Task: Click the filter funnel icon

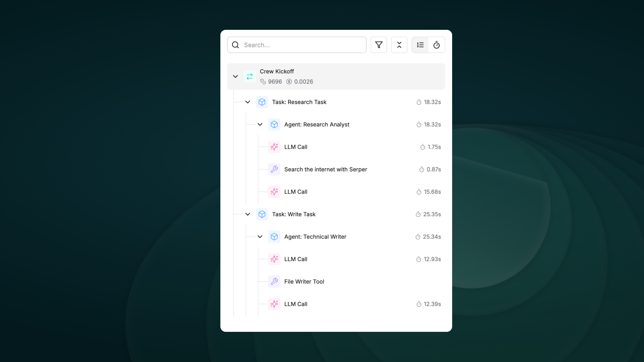Action: coord(379,45)
